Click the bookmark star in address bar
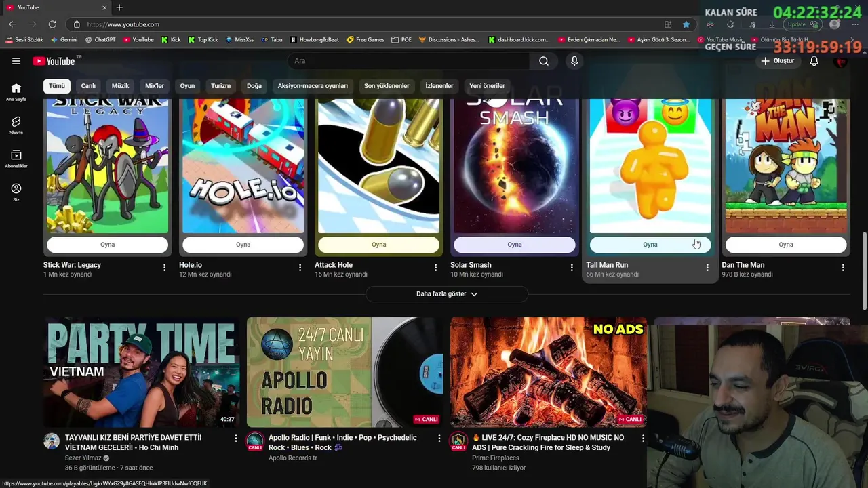Image resolution: width=868 pixels, height=488 pixels. click(686, 24)
